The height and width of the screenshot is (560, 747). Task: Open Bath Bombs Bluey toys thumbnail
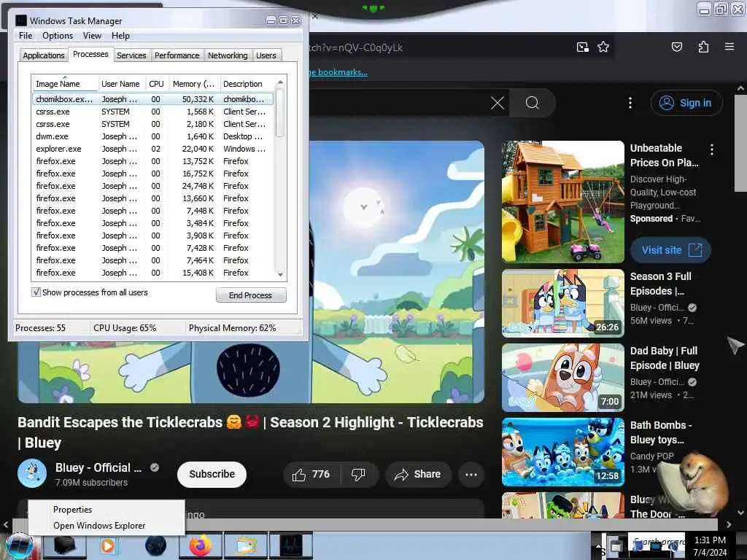(x=563, y=452)
